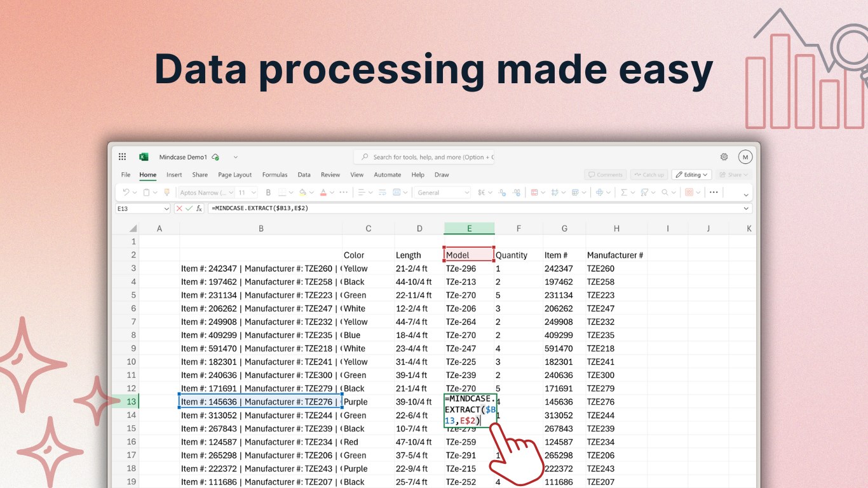The height and width of the screenshot is (488, 868).
Task: Click the Add-ins icon in the ribbon
Action: click(x=689, y=193)
